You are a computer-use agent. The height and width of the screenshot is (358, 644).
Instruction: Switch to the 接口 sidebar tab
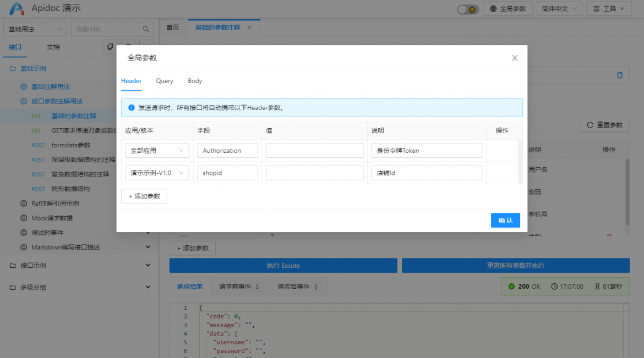[x=15, y=47]
